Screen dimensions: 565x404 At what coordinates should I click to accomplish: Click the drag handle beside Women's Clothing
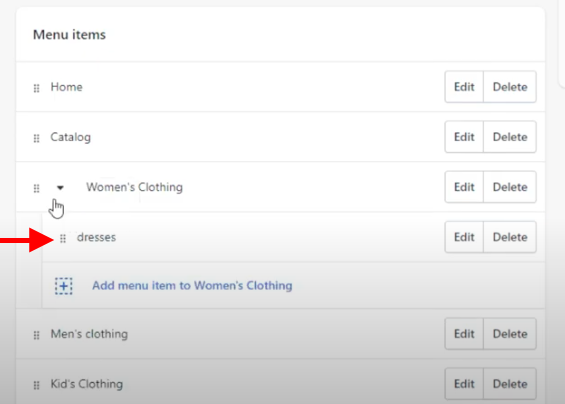[x=36, y=188]
